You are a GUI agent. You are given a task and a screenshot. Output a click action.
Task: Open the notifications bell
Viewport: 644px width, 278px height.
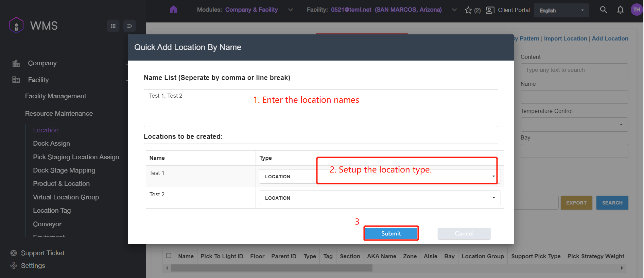(620, 10)
